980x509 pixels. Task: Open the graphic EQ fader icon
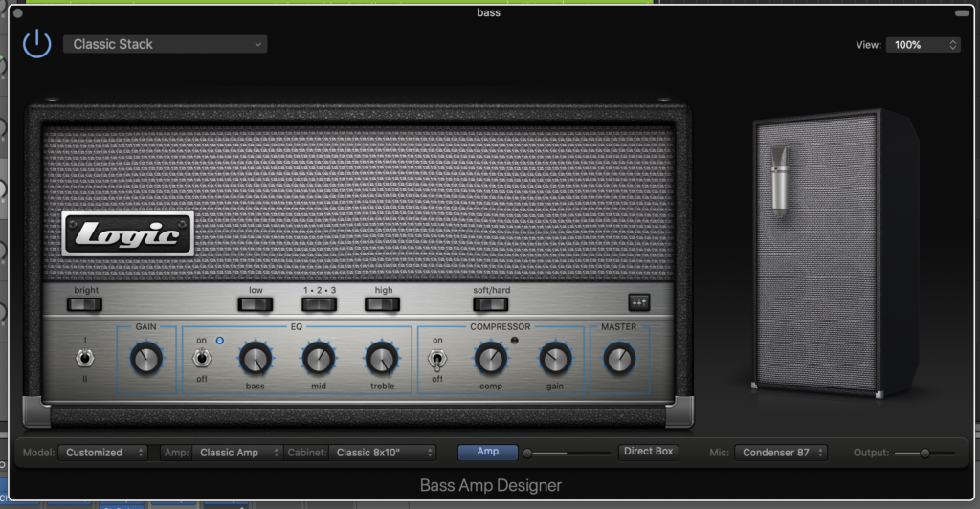tap(638, 303)
